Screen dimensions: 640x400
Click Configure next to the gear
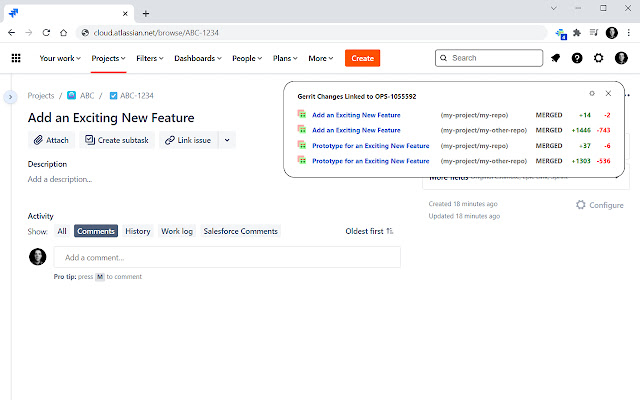[606, 205]
